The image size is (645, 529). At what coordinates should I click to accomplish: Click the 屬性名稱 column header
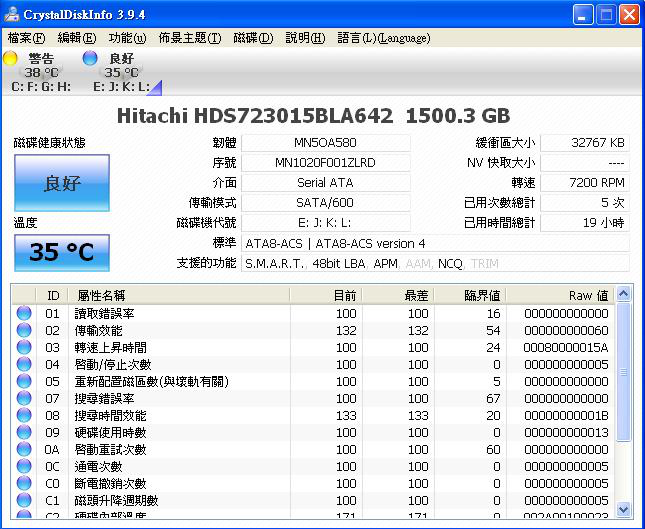click(100, 295)
